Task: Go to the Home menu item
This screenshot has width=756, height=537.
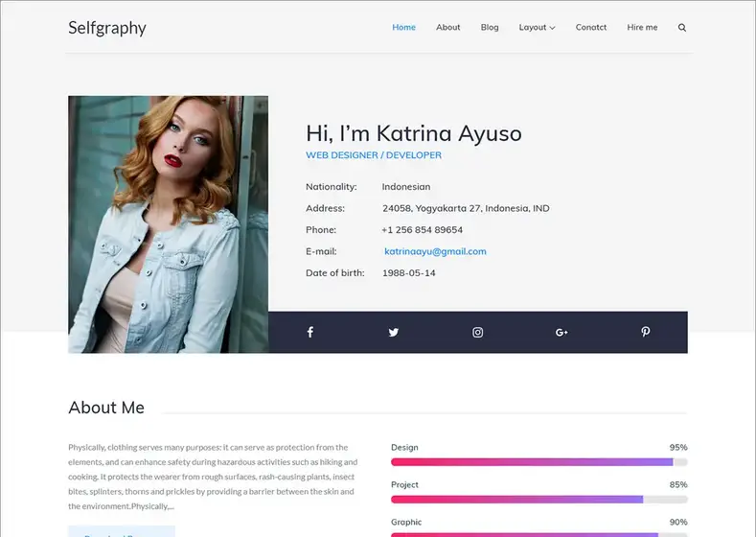Action: [403, 28]
